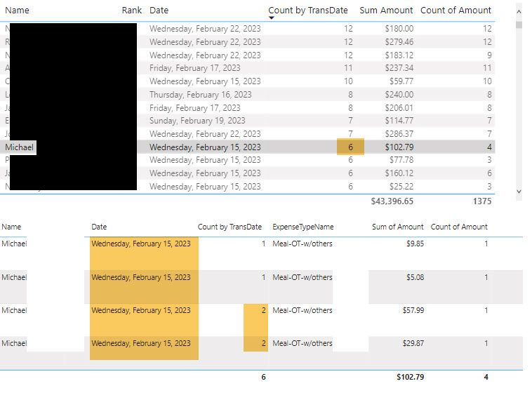The height and width of the screenshot is (393, 532).
Task: Click the $29.87 amount in bottom table
Action: (413, 343)
